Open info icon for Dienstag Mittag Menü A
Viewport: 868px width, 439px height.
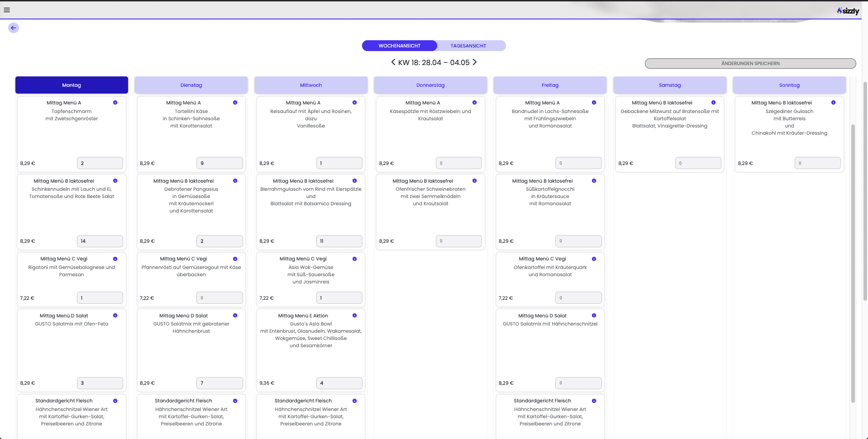coord(235,103)
